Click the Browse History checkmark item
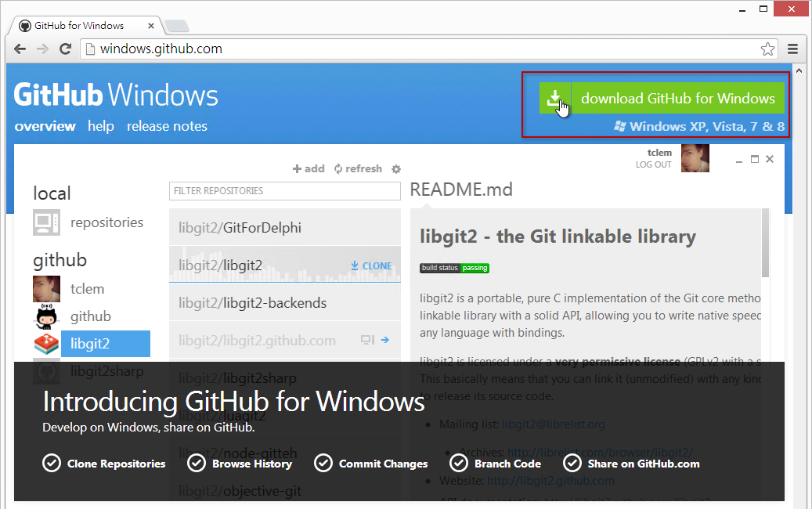Viewport: 812px width, 509px height. tap(240, 464)
